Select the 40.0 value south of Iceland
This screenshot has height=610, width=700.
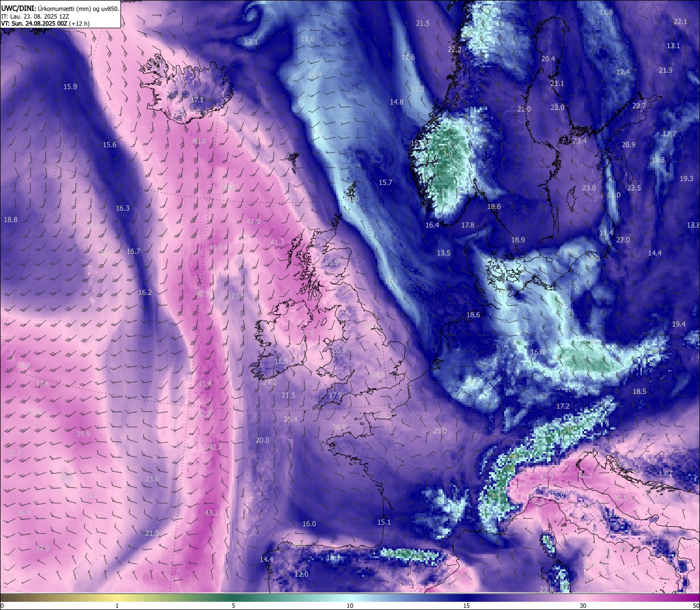tap(199, 141)
